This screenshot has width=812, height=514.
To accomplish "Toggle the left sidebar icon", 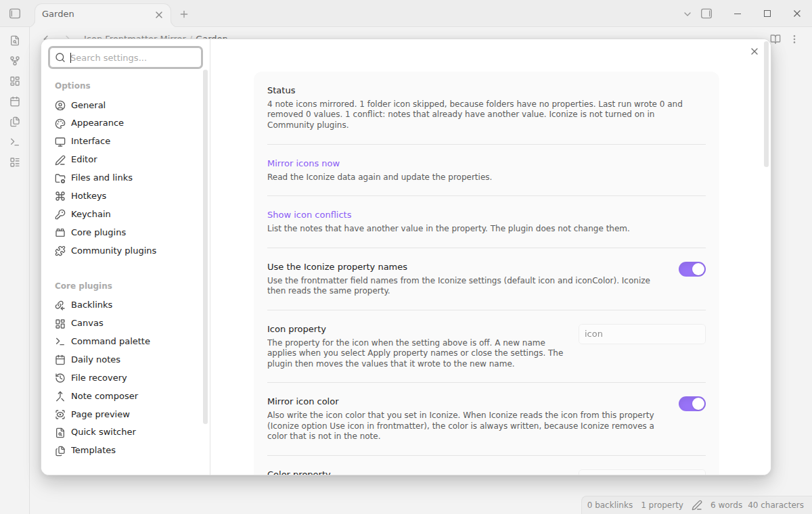I will pos(15,14).
